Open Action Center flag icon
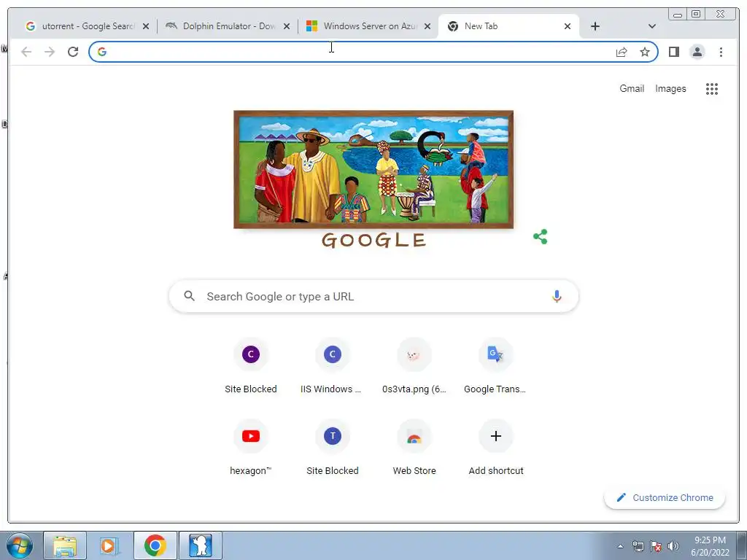 tap(656, 546)
